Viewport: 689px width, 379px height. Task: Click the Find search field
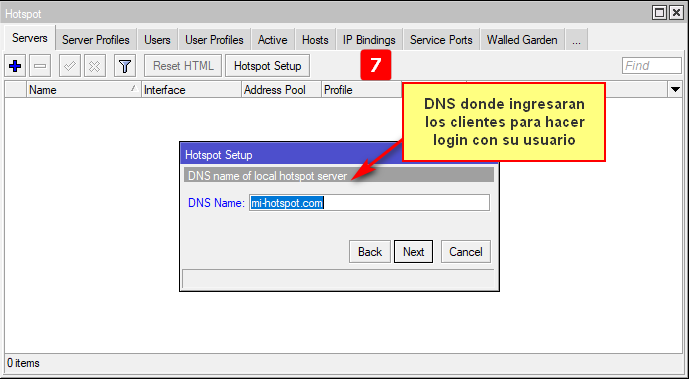pos(652,66)
